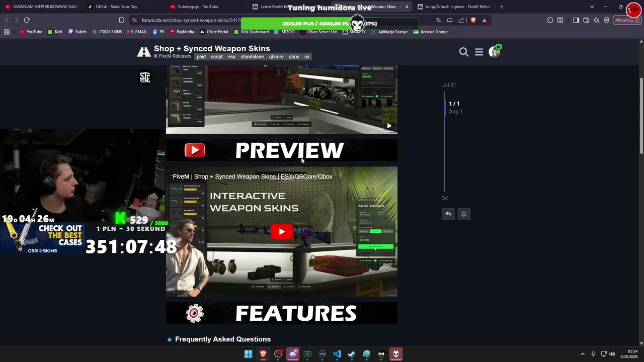644x362 pixels.
Task: Open the GMAIL bookmark
Action: (x=137, y=32)
